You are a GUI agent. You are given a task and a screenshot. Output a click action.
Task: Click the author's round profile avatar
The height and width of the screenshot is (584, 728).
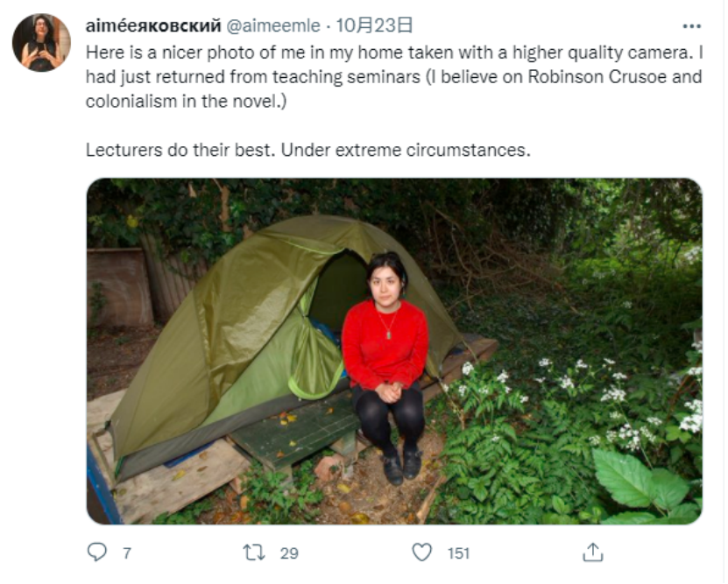(x=41, y=42)
